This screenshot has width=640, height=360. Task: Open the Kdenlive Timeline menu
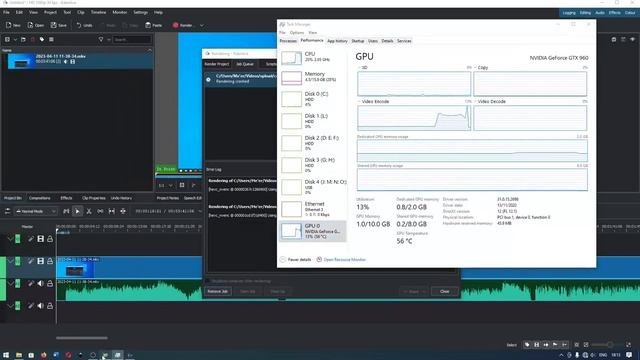98,13
